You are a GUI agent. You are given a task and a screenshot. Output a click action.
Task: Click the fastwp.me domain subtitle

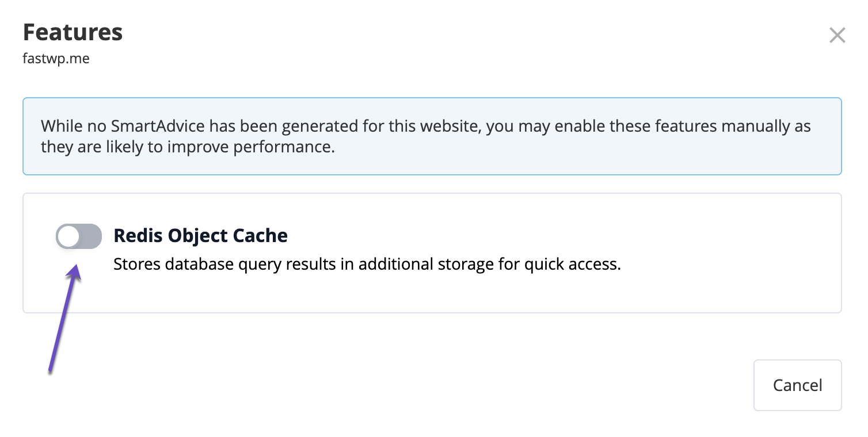[56, 59]
